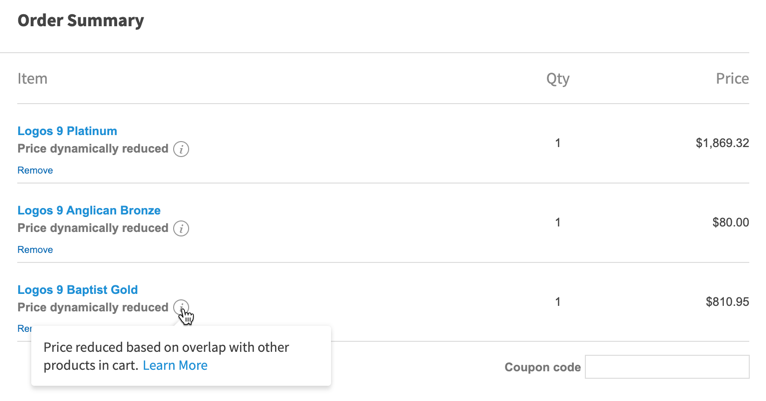Click info icon under Logos 9 Baptist Gold
This screenshot has width=766, height=401.
point(181,307)
